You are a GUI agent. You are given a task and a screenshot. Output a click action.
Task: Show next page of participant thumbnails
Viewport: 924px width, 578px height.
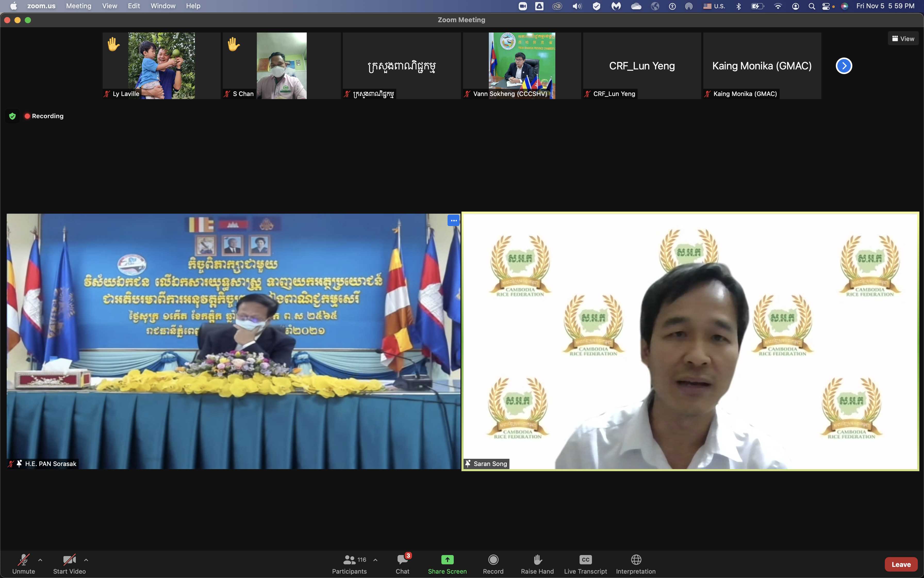tap(844, 66)
